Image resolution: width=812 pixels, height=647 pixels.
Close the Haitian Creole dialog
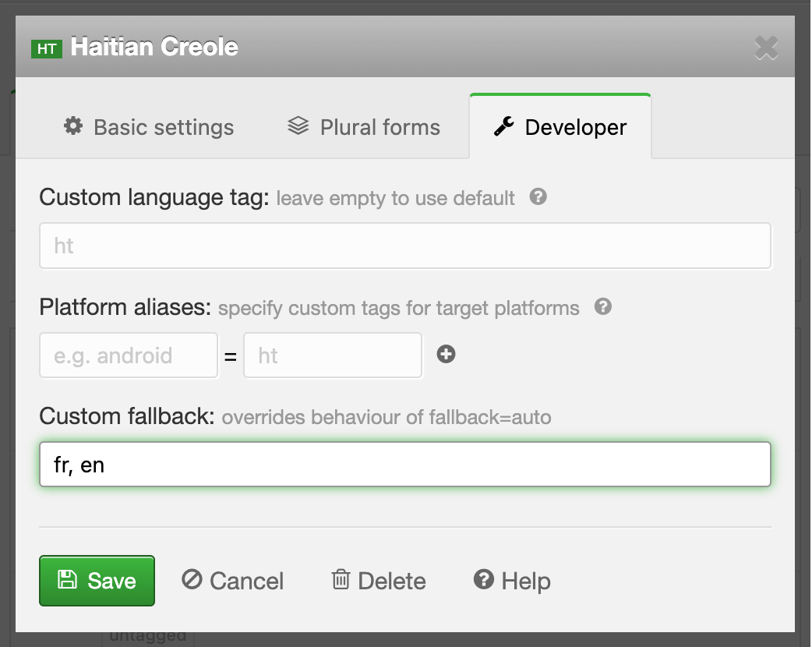[766, 48]
